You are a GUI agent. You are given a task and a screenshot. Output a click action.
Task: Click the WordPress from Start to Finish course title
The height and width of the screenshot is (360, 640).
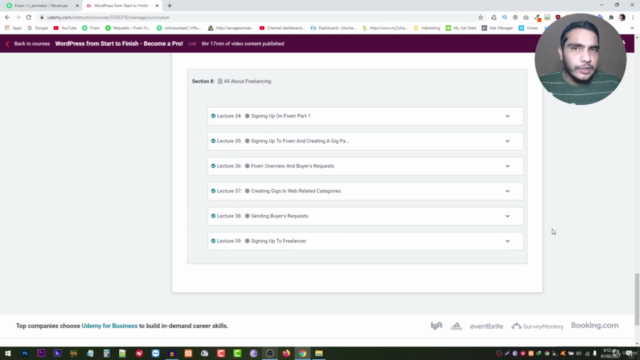point(119,44)
